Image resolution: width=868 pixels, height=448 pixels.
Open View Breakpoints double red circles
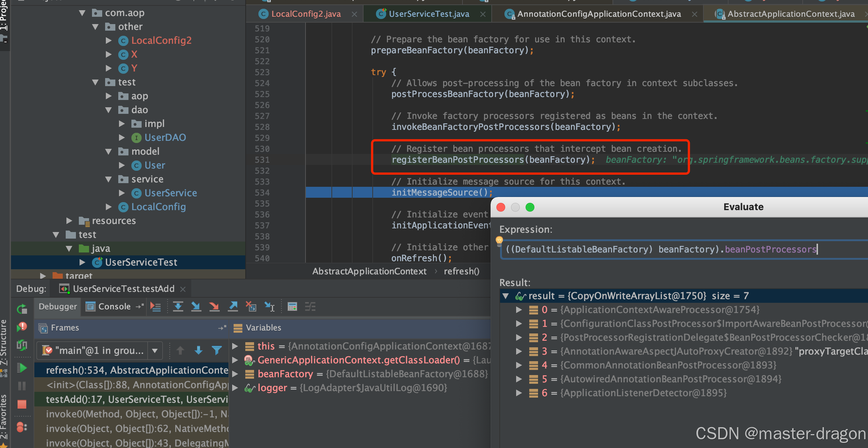pyautogui.click(x=22, y=427)
